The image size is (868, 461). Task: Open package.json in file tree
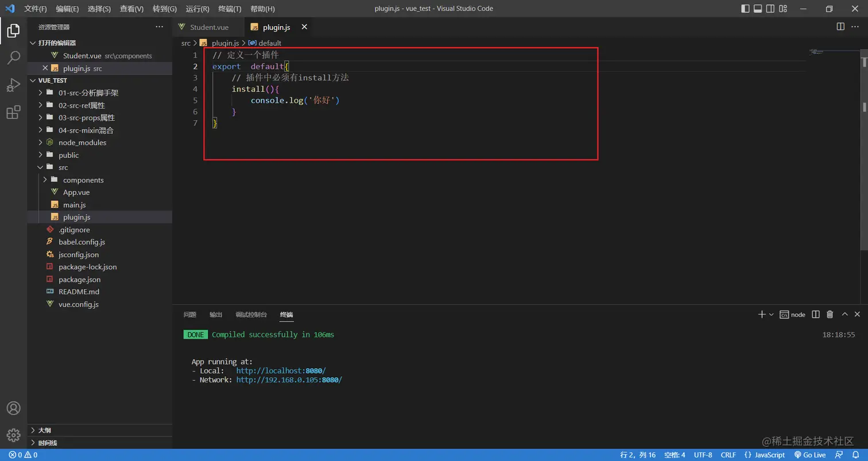tap(100, 280)
